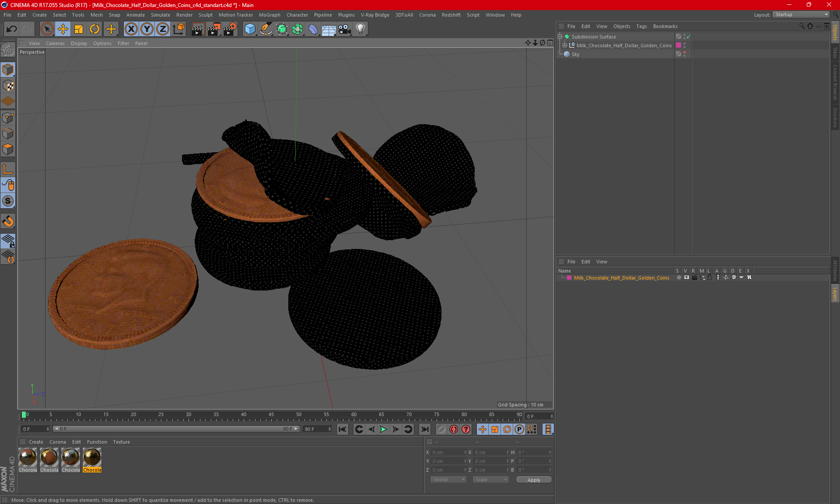Click Record Active Objects button
The image size is (840, 504).
point(441,429)
